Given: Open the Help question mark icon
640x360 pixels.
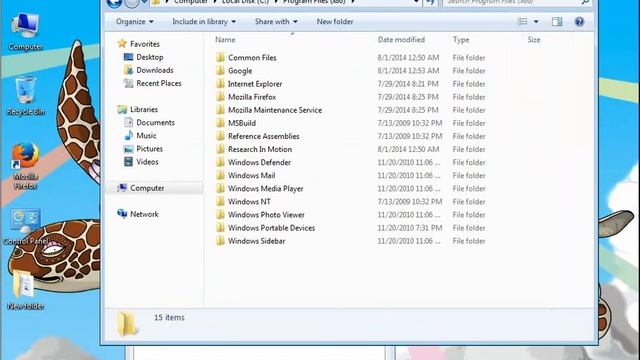Looking at the screenshot, I should 579,22.
